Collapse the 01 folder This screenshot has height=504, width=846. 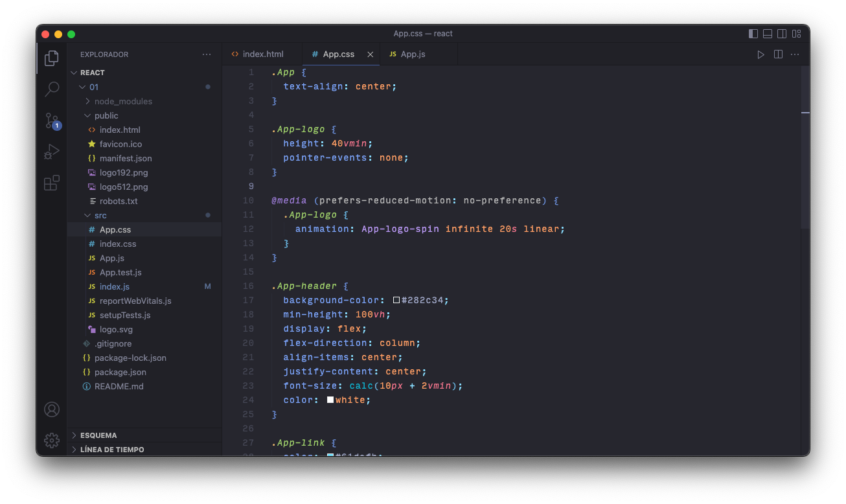[82, 87]
